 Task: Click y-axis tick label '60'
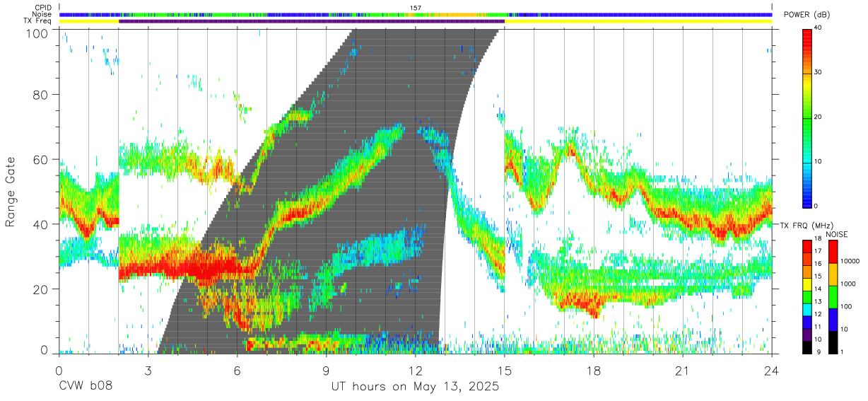pos(41,160)
